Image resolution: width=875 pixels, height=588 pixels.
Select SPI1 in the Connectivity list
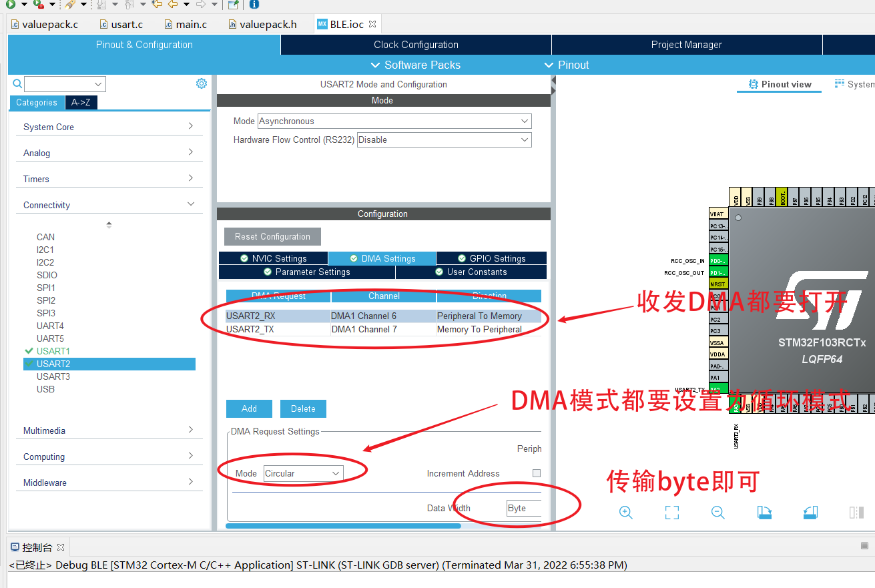[x=46, y=288]
